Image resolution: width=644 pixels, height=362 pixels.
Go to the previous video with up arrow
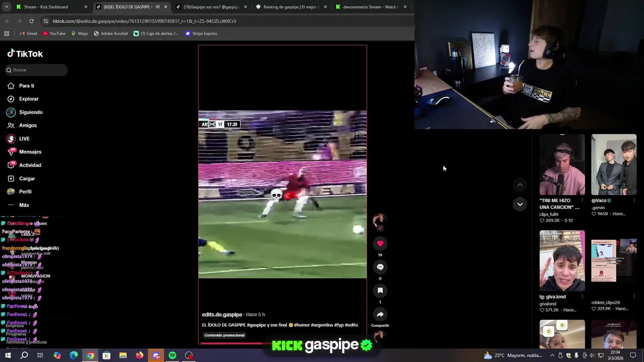pyautogui.click(x=520, y=185)
